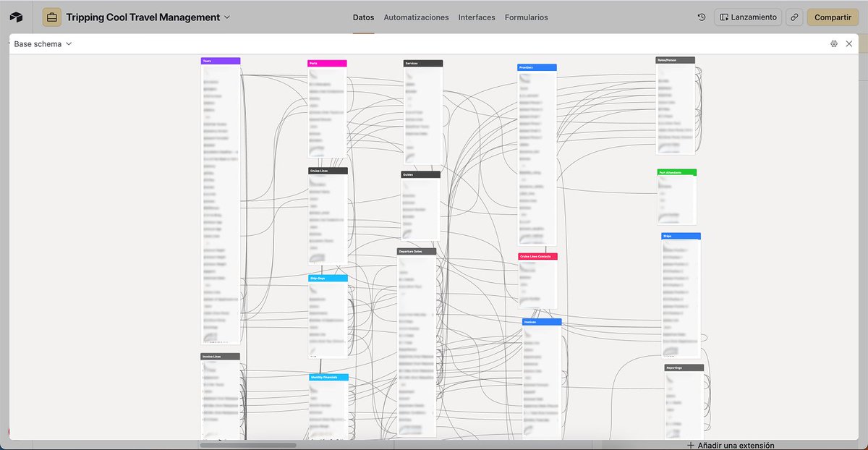Click the Airtable home logo icon
Image resolution: width=868 pixels, height=450 pixels.
click(16, 17)
